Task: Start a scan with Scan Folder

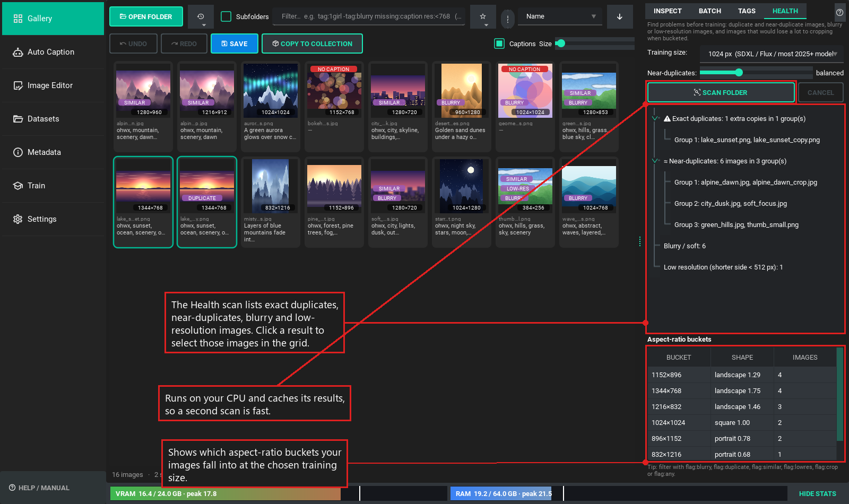Action: pos(721,92)
